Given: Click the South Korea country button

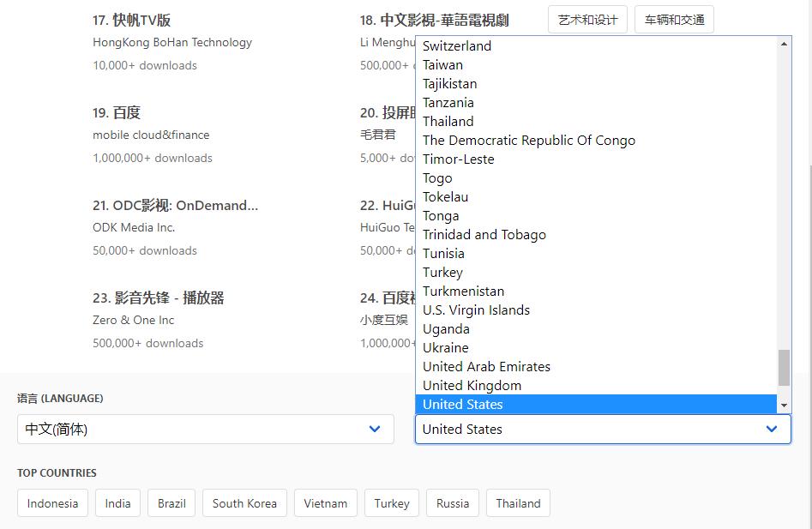Looking at the screenshot, I should click(244, 503).
